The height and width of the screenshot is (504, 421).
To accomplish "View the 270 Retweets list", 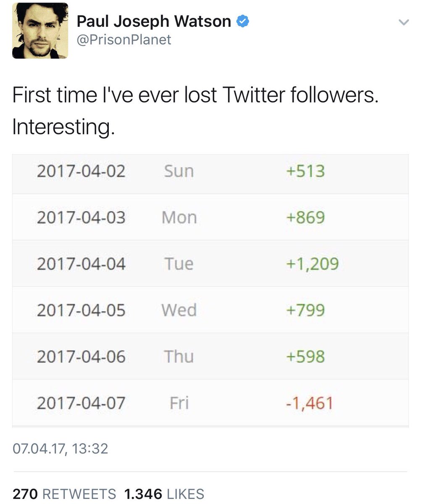I will (x=64, y=493).
